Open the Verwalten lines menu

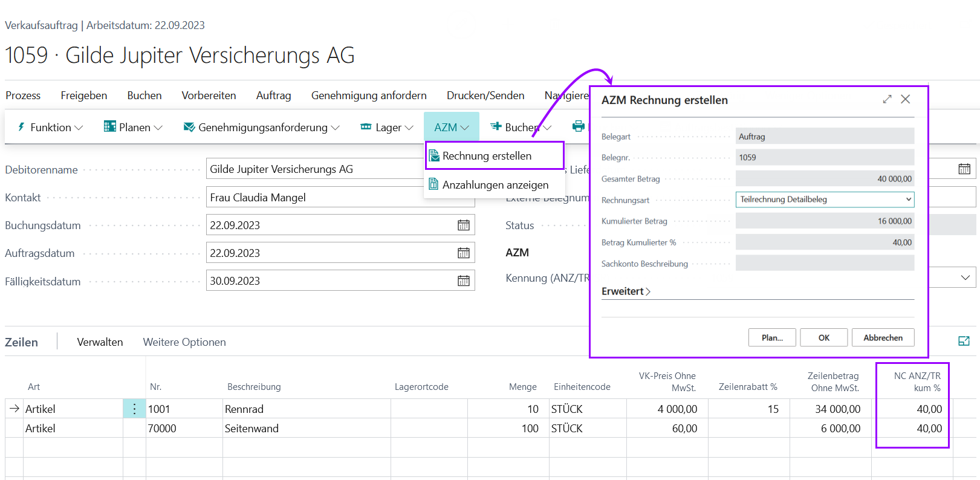[x=100, y=342]
